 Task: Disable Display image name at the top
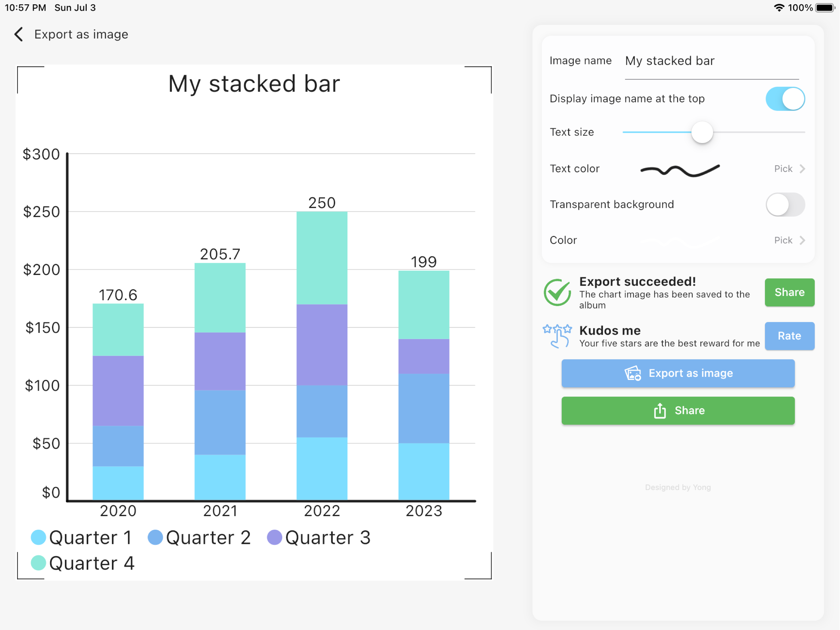(785, 99)
